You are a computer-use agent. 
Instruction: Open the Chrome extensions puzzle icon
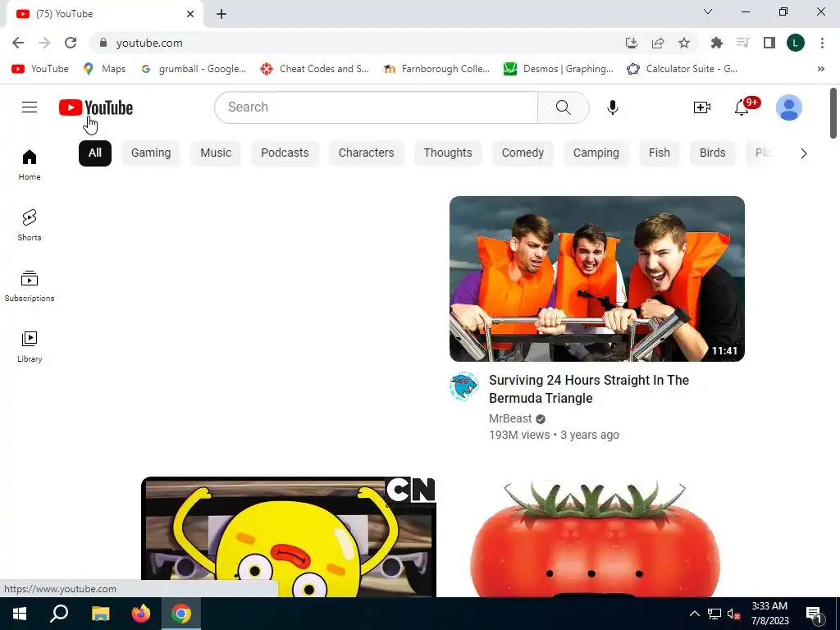coord(716,43)
